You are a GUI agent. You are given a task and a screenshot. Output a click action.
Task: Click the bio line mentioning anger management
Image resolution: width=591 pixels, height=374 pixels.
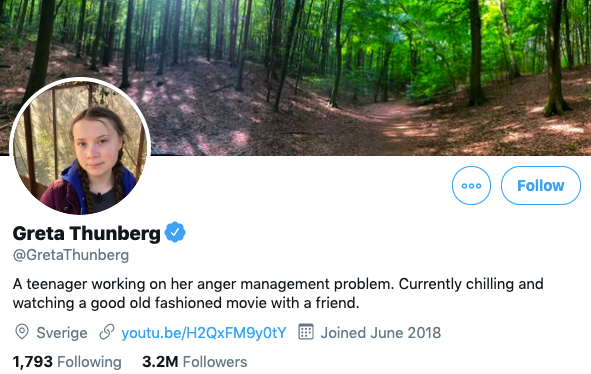(278, 284)
